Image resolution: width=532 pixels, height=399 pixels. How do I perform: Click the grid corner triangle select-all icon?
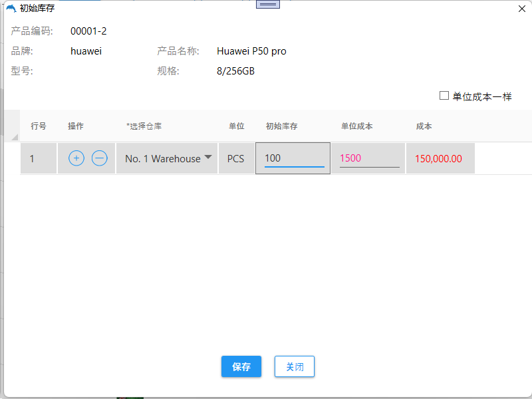pos(15,137)
